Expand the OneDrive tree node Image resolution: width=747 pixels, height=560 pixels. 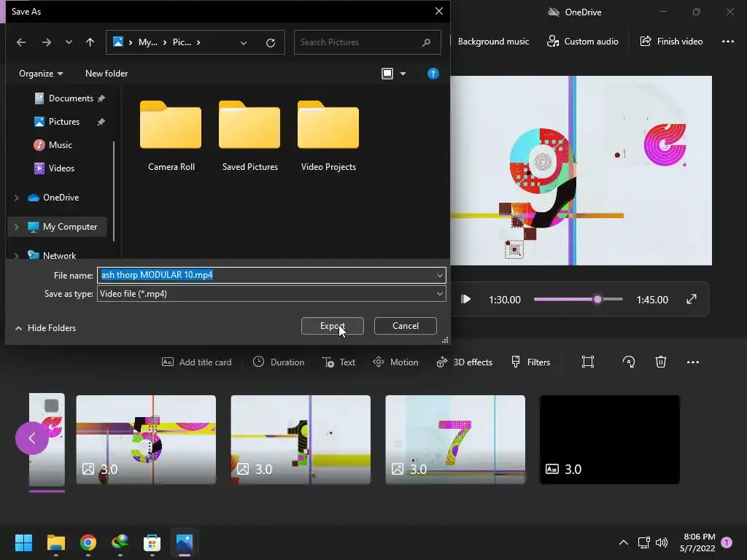(x=17, y=197)
